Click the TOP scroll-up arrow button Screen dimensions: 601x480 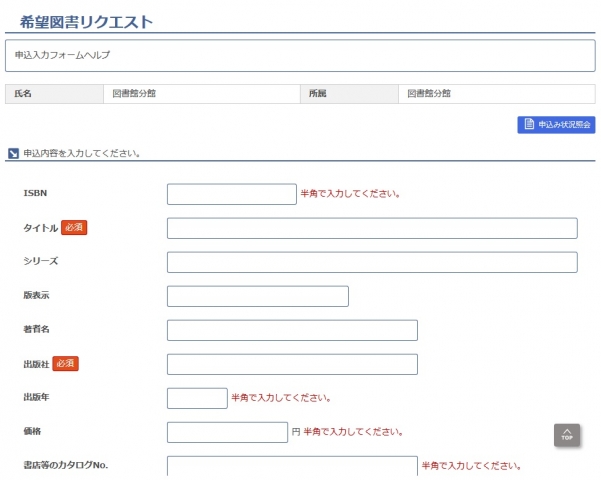[567, 434]
